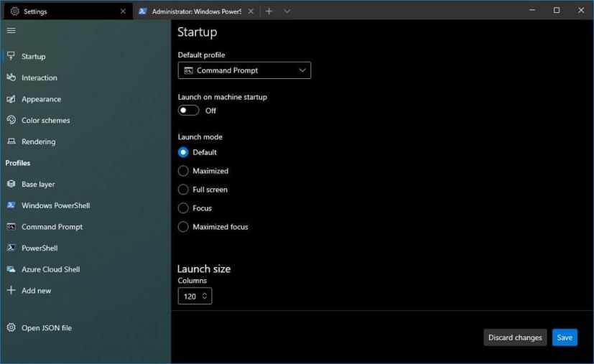Viewport: 594px width, 364px height.
Task: Click the Color schemes palette icon
Action: (11, 120)
